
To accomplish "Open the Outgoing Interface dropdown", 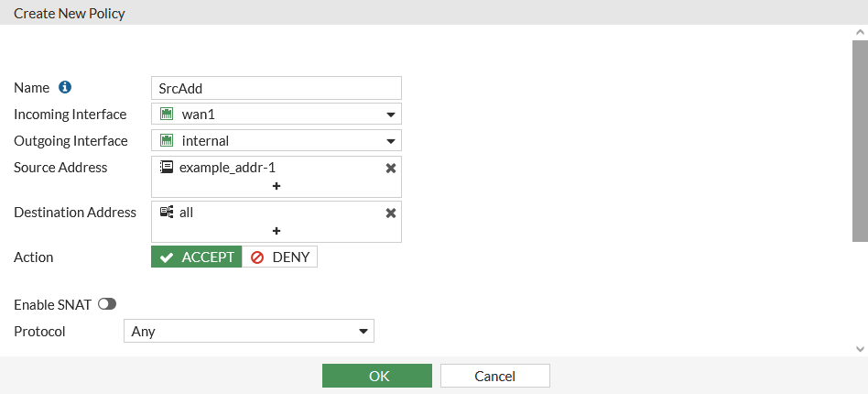I will tap(390, 141).
